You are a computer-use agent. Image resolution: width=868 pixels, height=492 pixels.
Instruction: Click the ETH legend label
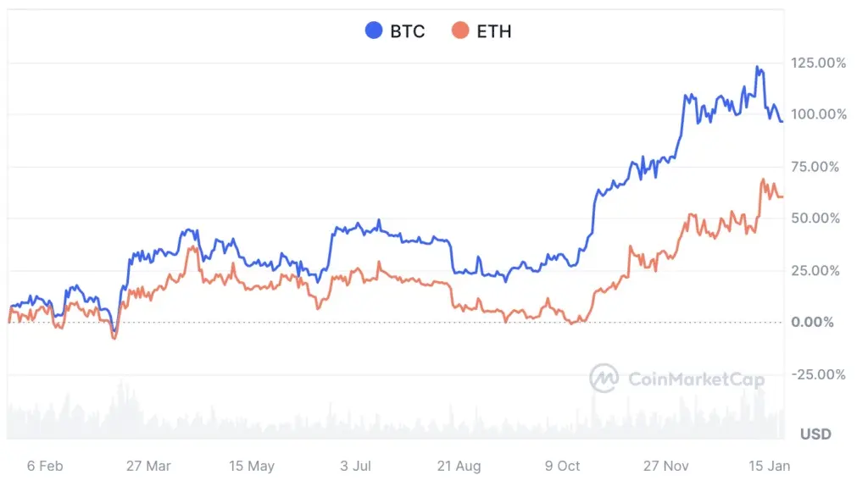click(x=494, y=31)
